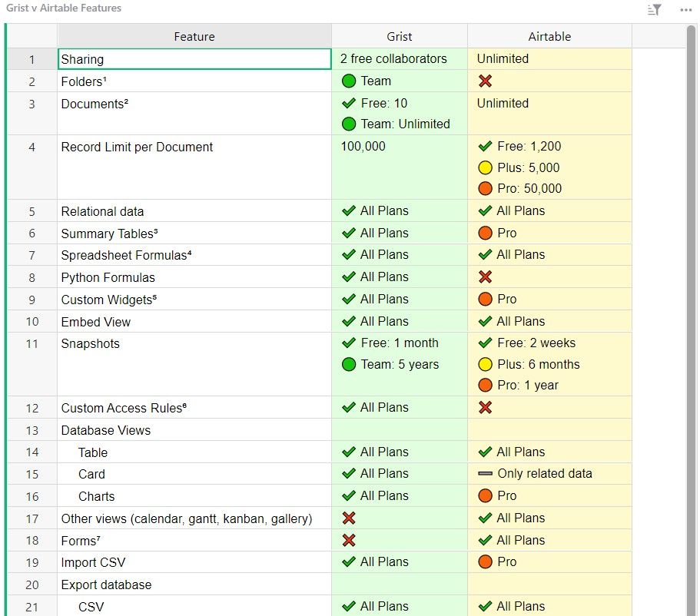The image size is (700, 616).
Task: Click the 'Folders¹' feature cell
Action: coord(194,81)
